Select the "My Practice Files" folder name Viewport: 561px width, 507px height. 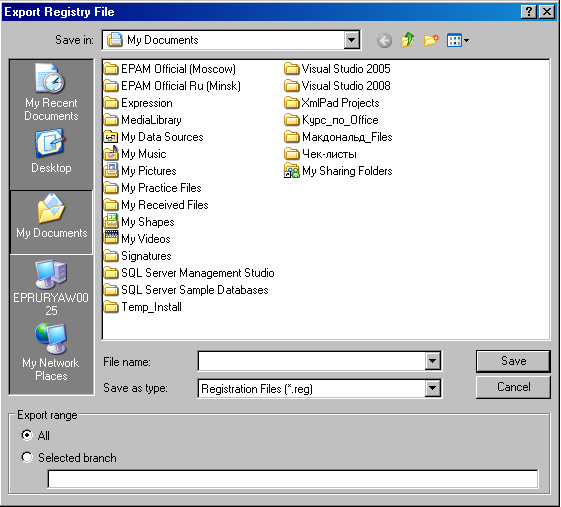point(161,188)
